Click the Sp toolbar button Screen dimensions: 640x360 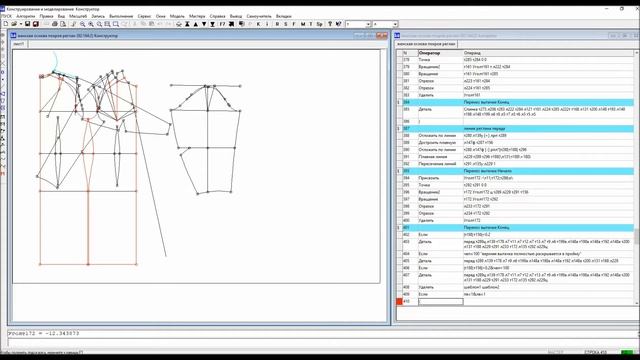tap(319, 24)
